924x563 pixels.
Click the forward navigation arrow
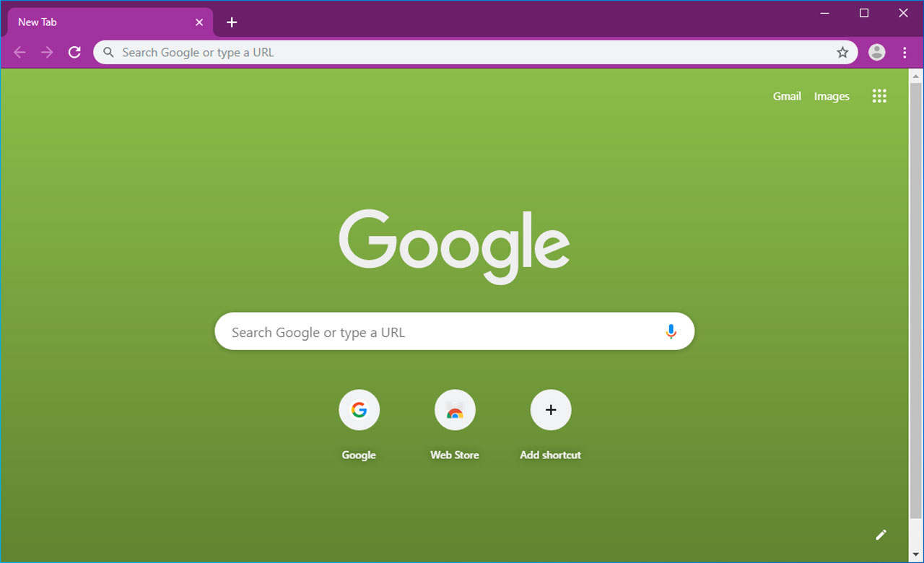[x=47, y=52]
